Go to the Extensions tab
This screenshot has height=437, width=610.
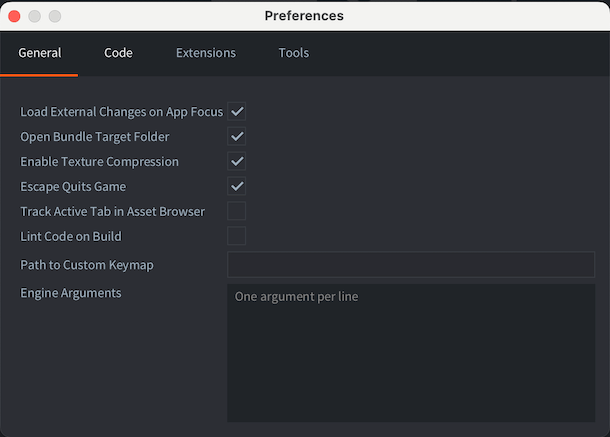[x=206, y=53]
